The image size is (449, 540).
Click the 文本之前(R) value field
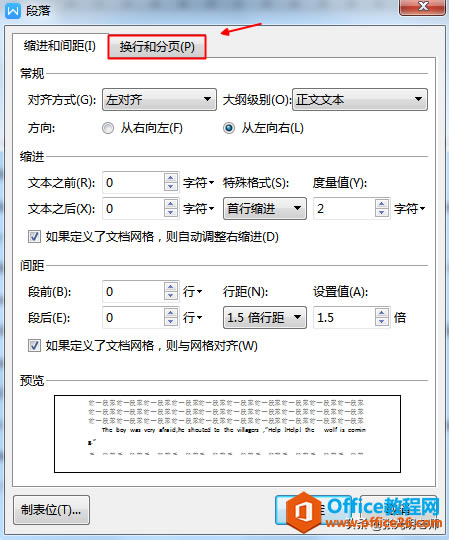pyautogui.click(x=133, y=183)
